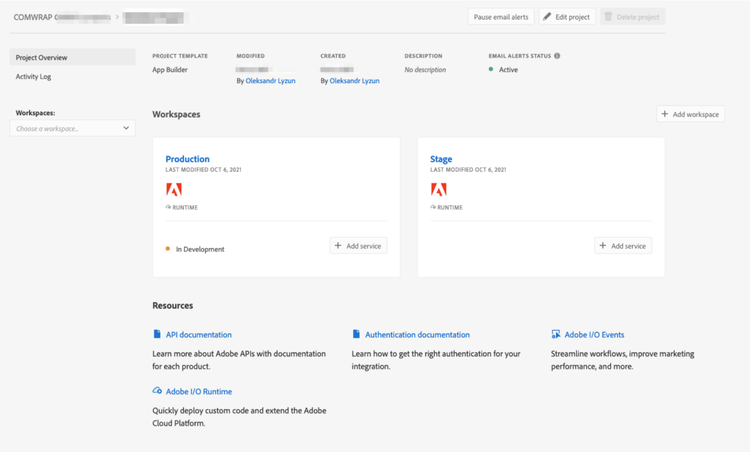Click the email alerts status info icon
Image resolution: width=750 pixels, height=452 pixels.
(557, 56)
